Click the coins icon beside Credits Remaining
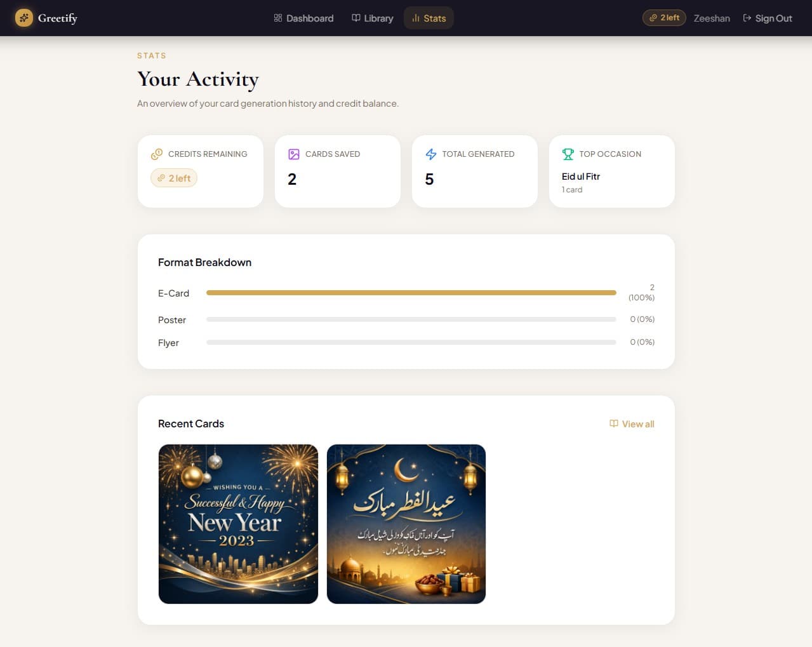The width and height of the screenshot is (812, 647). tap(157, 154)
